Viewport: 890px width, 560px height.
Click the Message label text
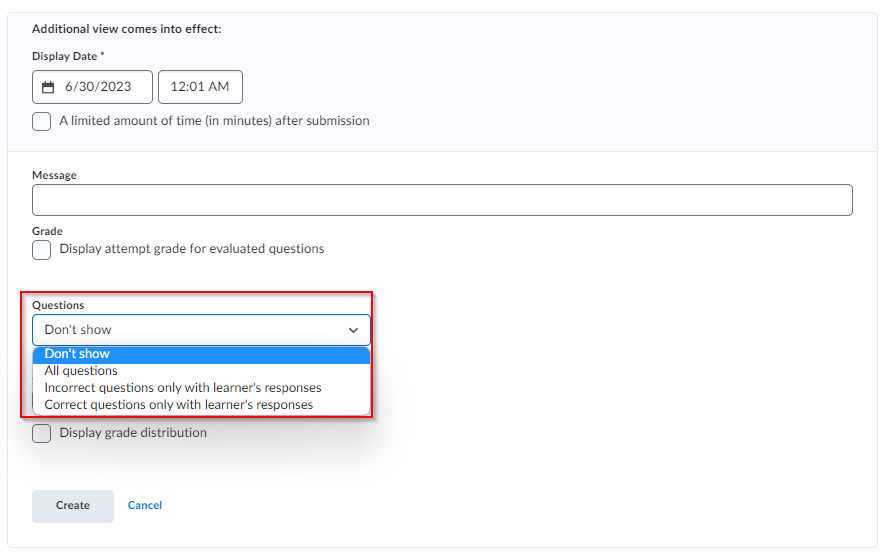tap(54, 175)
